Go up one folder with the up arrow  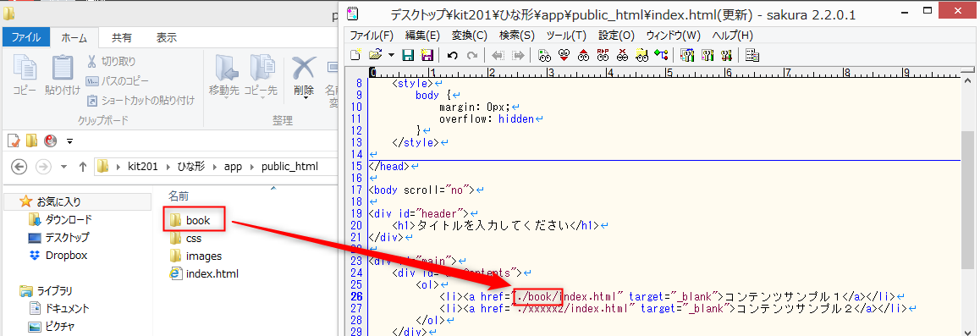coord(82,167)
